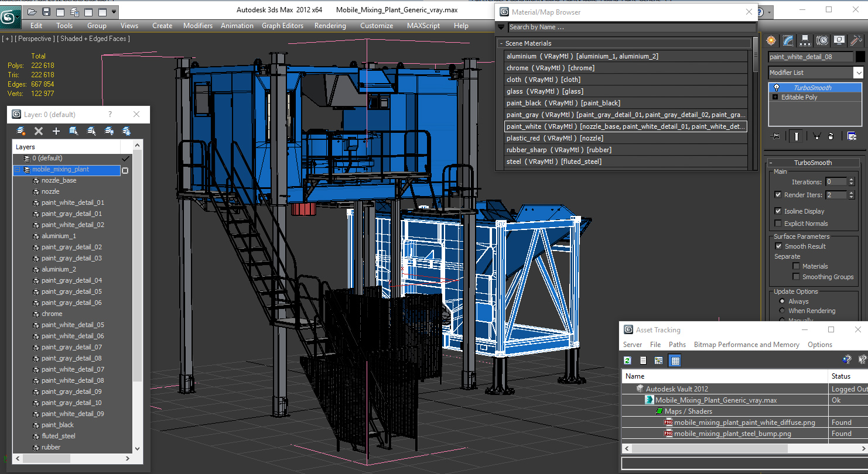This screenshot has width=868, height=474.
Task: Open Shaded + Edged Faces viewport menu
Action: pyautogui.click(x=93, y=39)
